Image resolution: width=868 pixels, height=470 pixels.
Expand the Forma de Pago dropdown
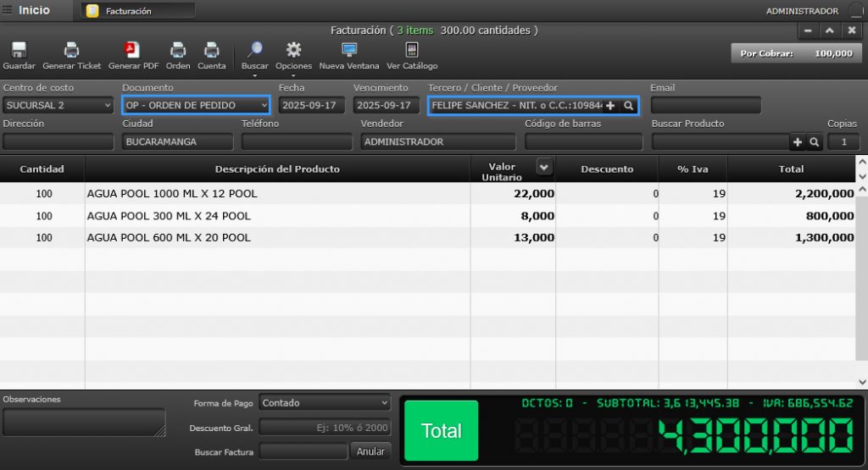tap(325, 403)
